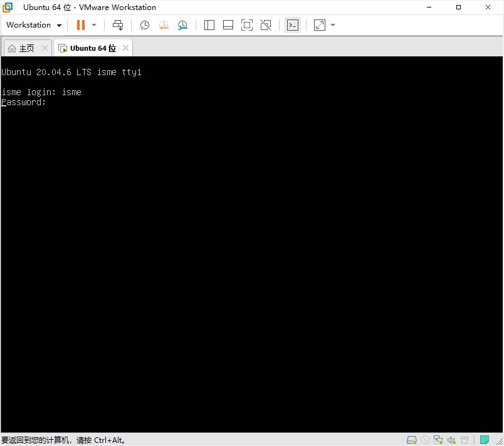Expand power options dropdown beside pause
504x446 pixels.
(94, 25)
